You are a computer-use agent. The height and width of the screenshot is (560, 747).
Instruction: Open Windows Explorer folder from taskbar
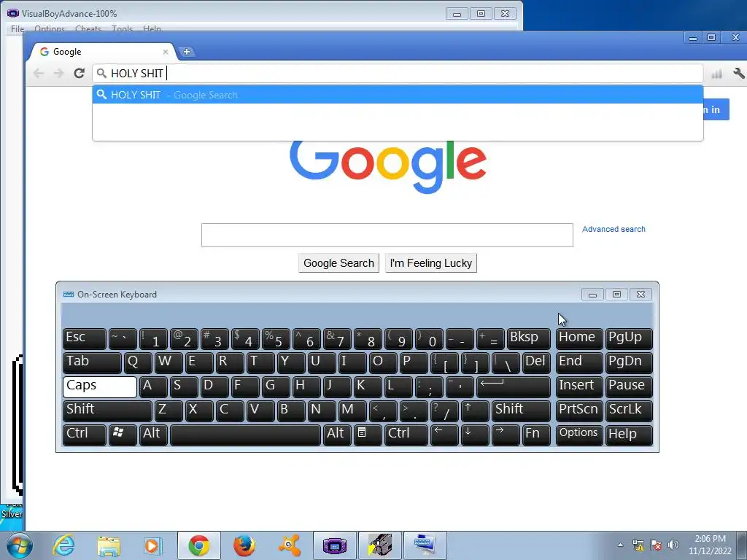(109, 545)
